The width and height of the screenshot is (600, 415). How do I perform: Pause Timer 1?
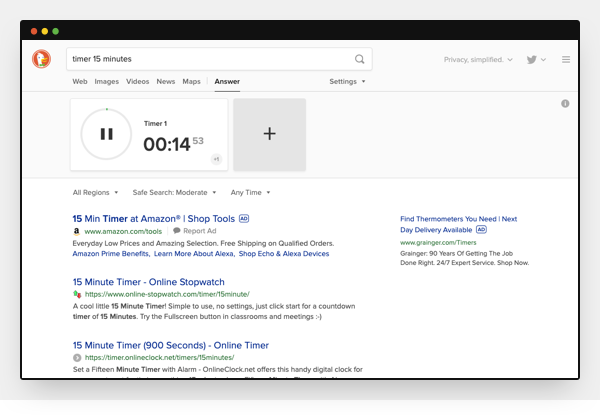pos(106,134)
